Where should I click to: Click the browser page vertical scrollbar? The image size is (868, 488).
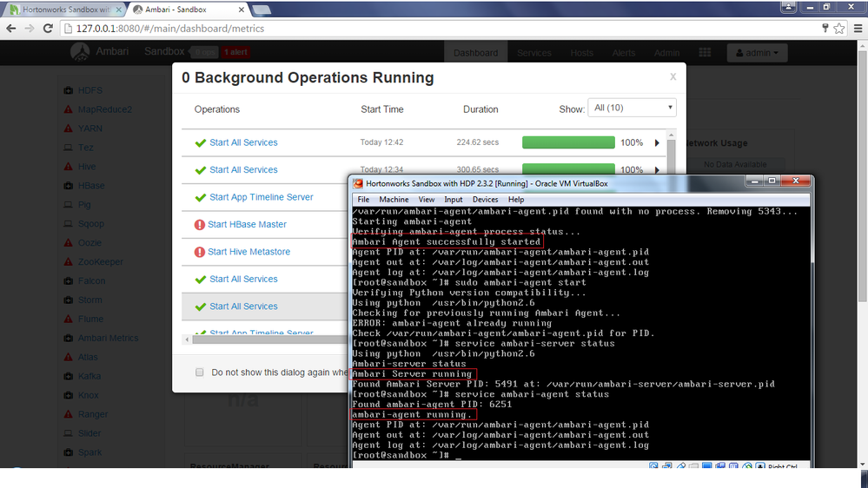pos(863,177)
